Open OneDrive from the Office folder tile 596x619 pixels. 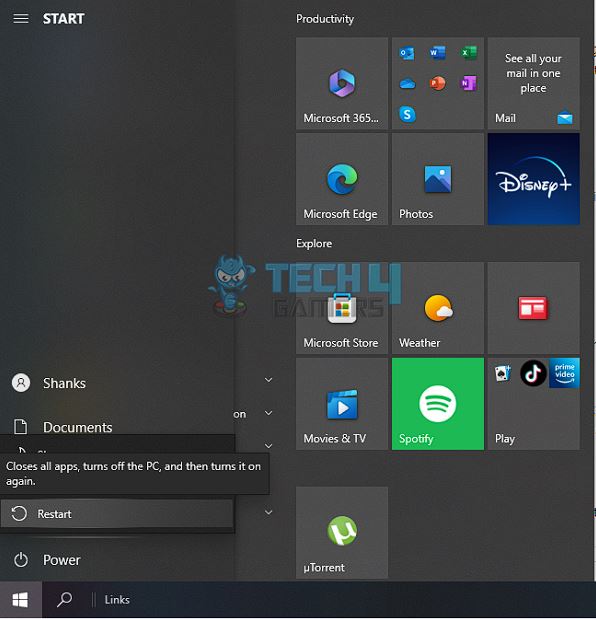point(407,84)
